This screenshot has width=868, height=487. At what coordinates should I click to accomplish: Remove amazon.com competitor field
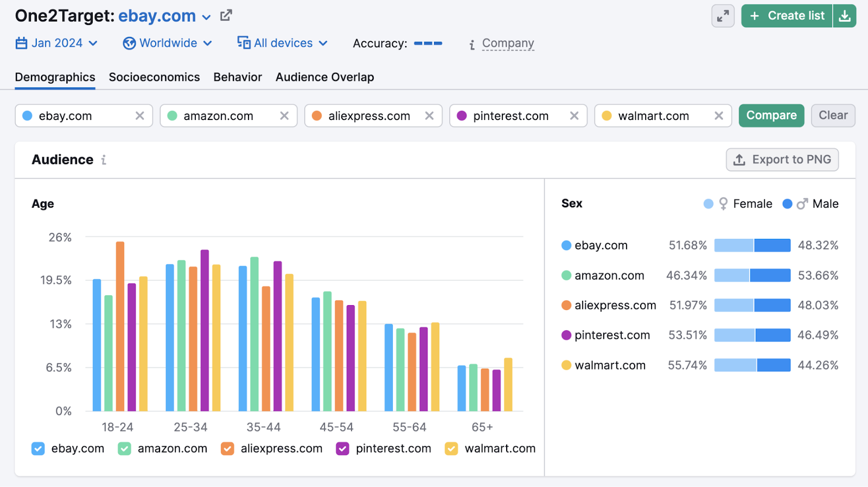coord(284,116)
